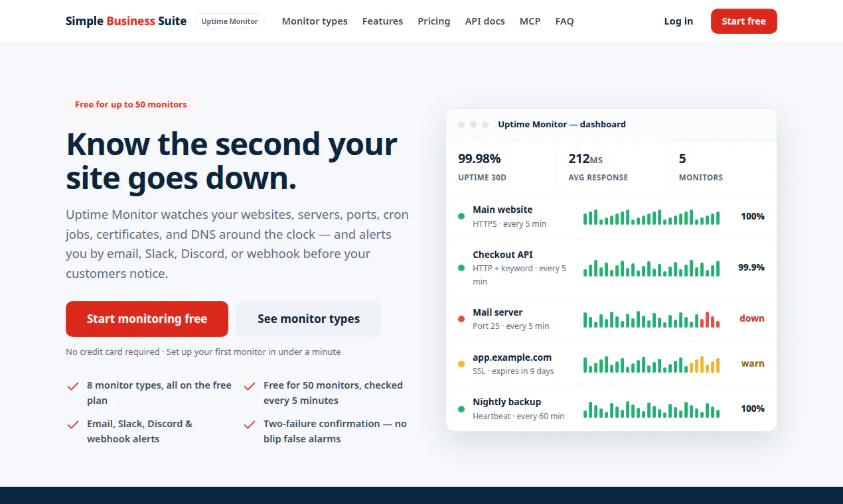Click the Checkout API monitor name
Viewport: 843px width, 504px height.
point(502,255)
